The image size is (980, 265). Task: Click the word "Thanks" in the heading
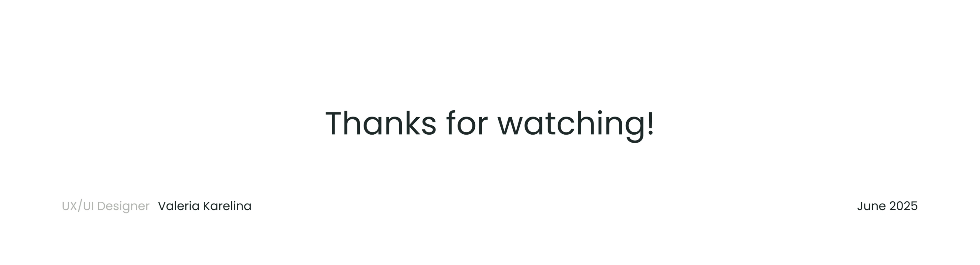tap(380, 124)
